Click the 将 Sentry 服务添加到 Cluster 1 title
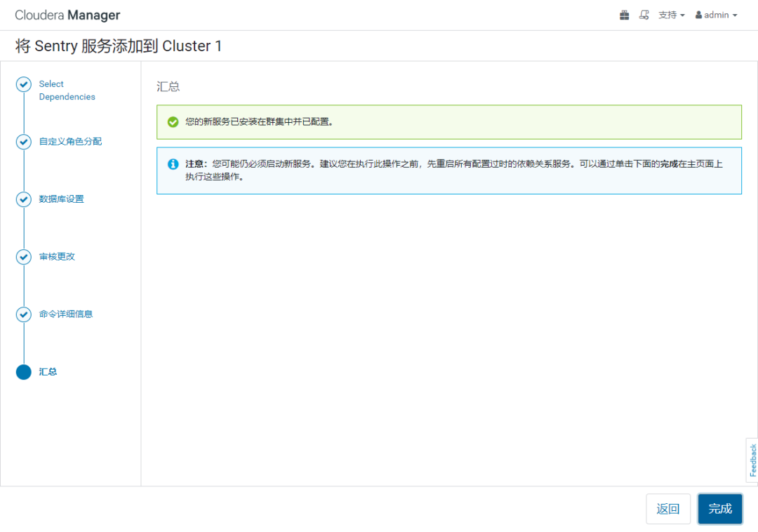 [x=119, y=46]
